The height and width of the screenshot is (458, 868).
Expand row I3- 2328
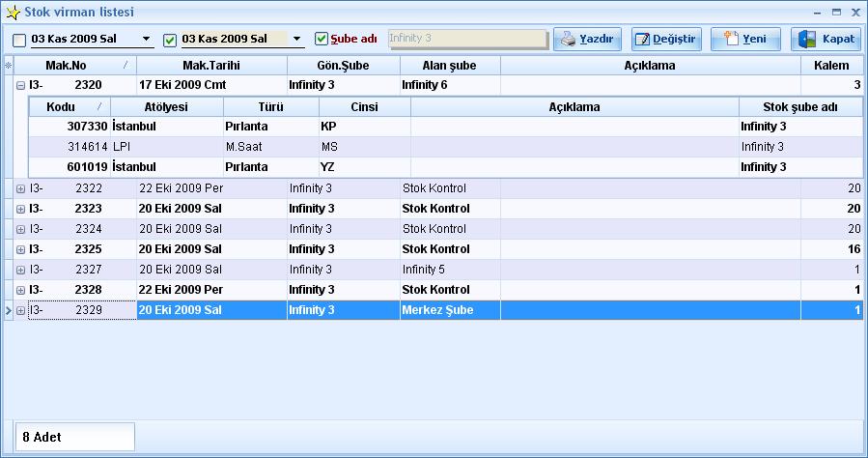(x=20, y=290)
